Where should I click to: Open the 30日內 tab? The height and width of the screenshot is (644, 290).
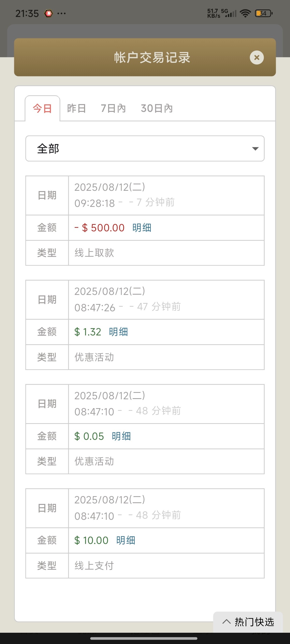[157, 108]
